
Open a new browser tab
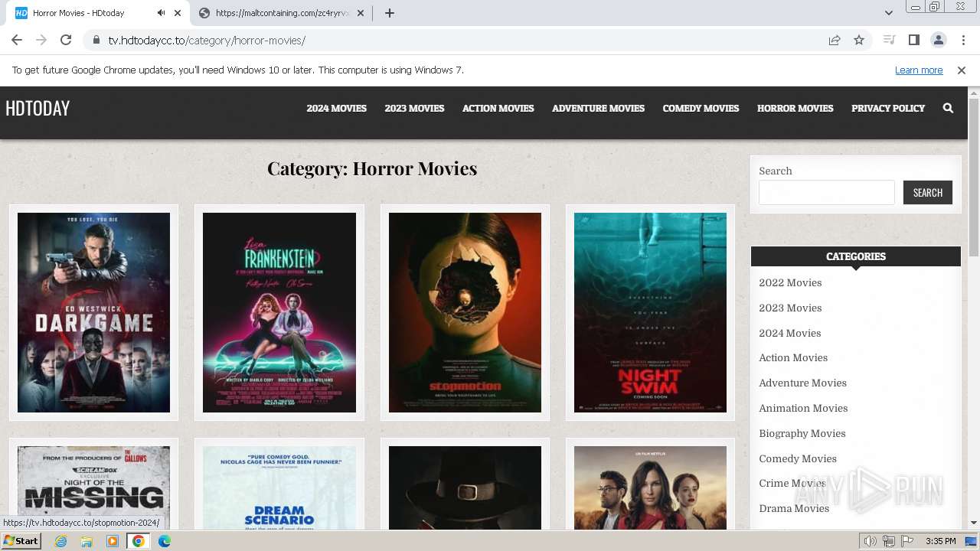point(390,13)
